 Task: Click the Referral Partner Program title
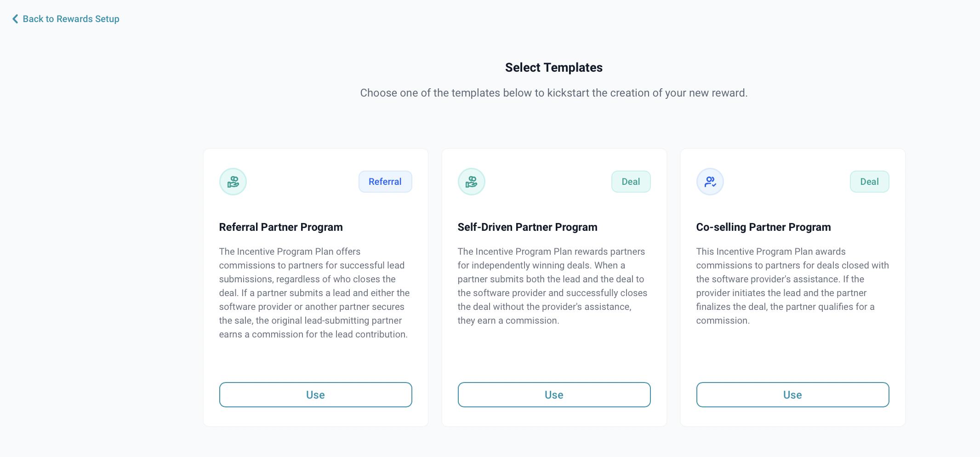pos(281,227)
